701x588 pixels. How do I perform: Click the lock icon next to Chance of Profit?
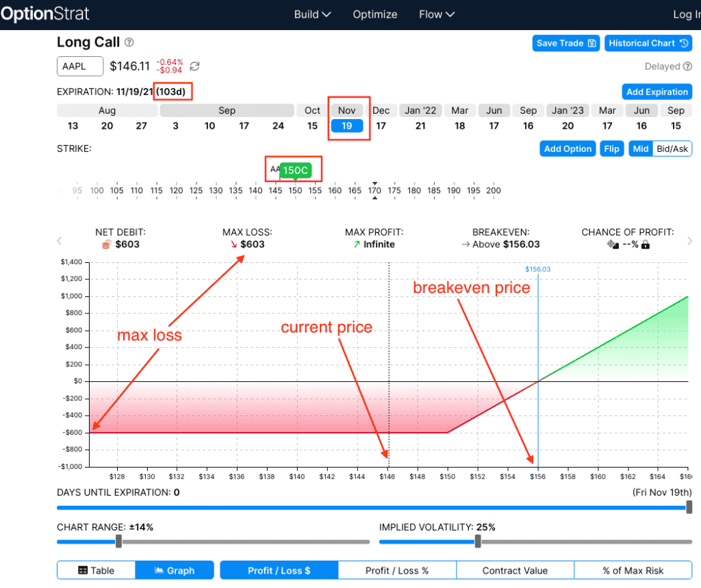645,244
